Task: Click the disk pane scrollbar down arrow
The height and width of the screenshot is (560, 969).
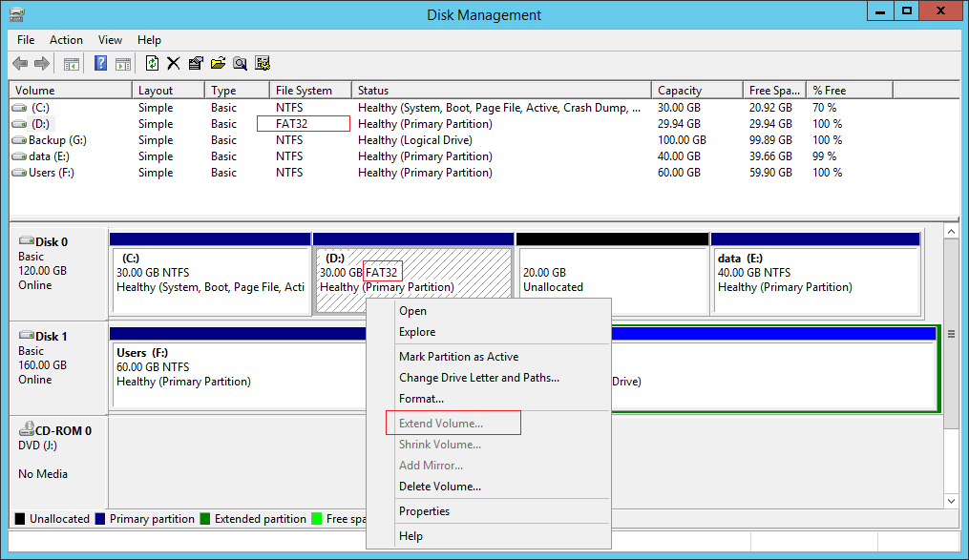Action: pos(950,501)
